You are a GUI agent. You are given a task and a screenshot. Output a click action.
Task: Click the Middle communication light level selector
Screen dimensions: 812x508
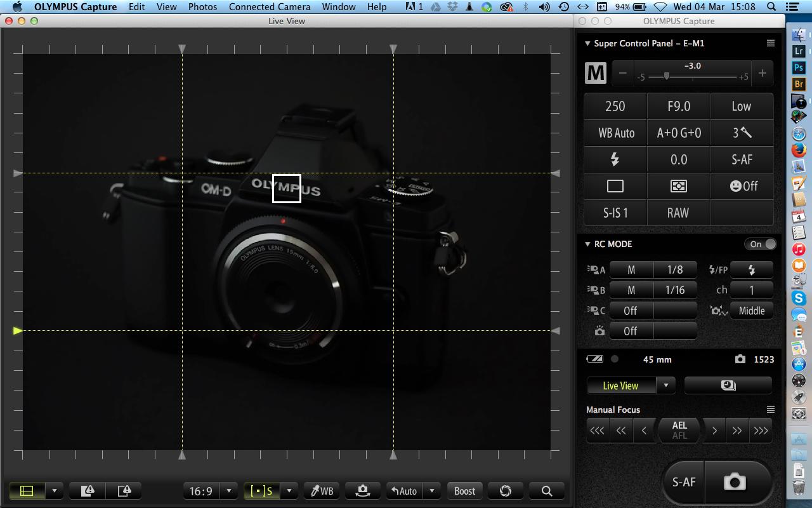[x=752, y=311]
